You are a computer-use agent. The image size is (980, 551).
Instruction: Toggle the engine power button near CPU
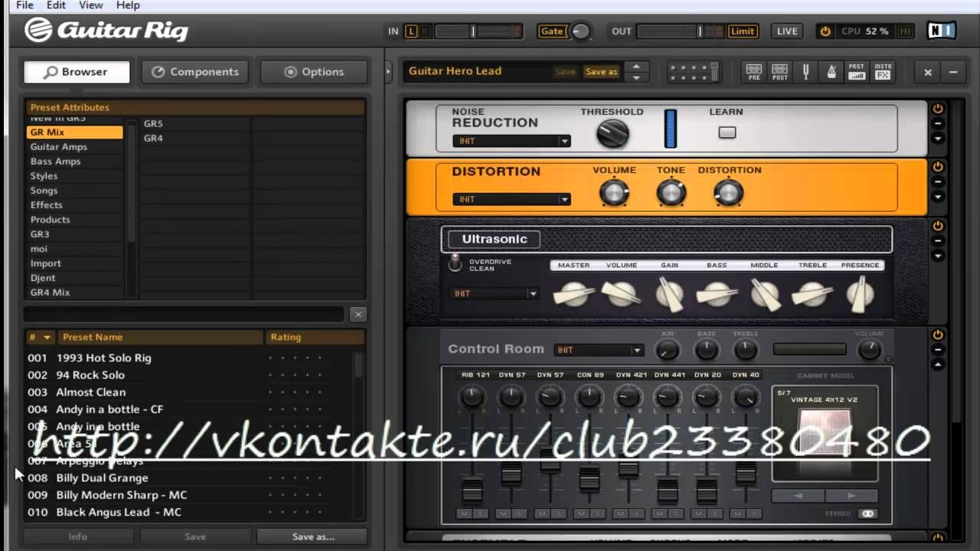825,31
